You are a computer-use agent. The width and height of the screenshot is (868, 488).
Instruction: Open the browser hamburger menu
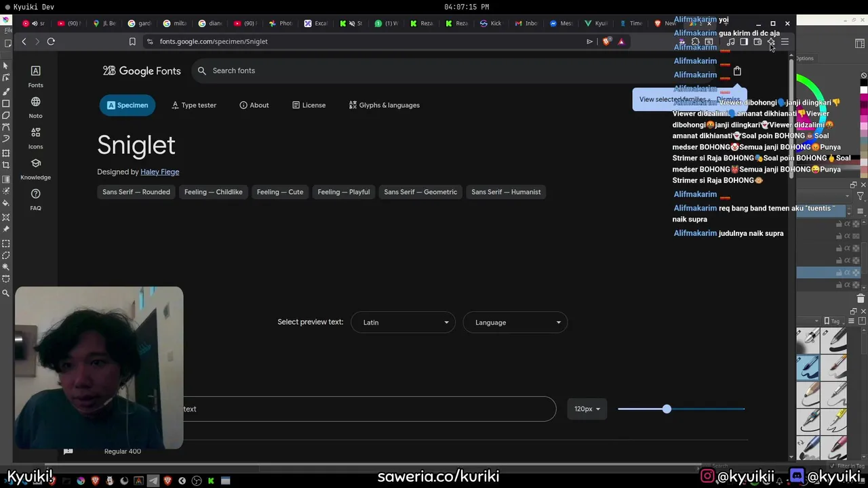click(x=785, y=41)
